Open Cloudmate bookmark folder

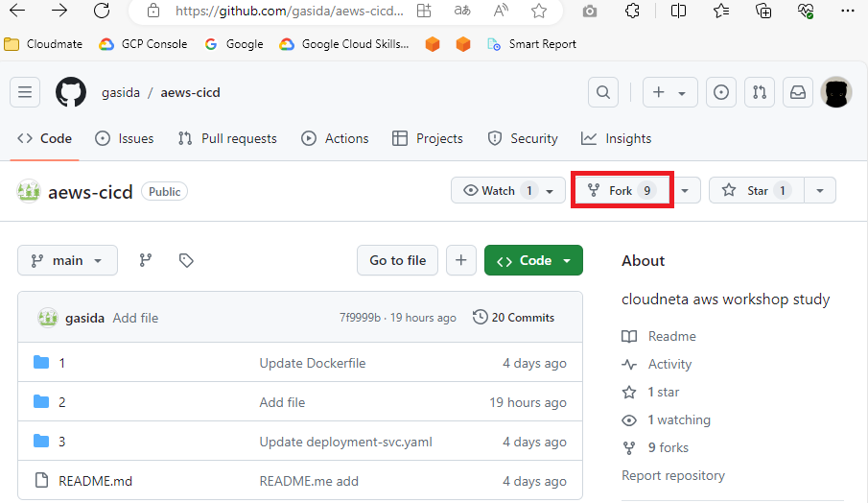43,44
